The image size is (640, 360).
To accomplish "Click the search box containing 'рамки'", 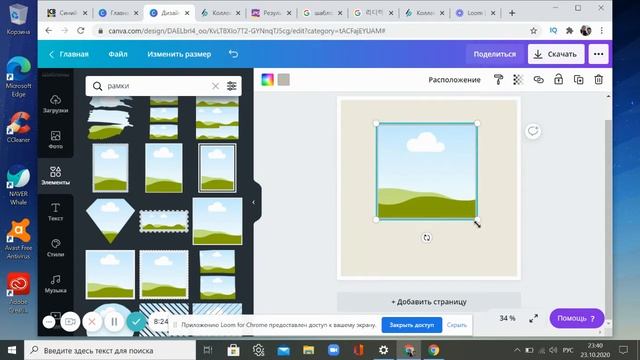I will [x=163, y=86].
